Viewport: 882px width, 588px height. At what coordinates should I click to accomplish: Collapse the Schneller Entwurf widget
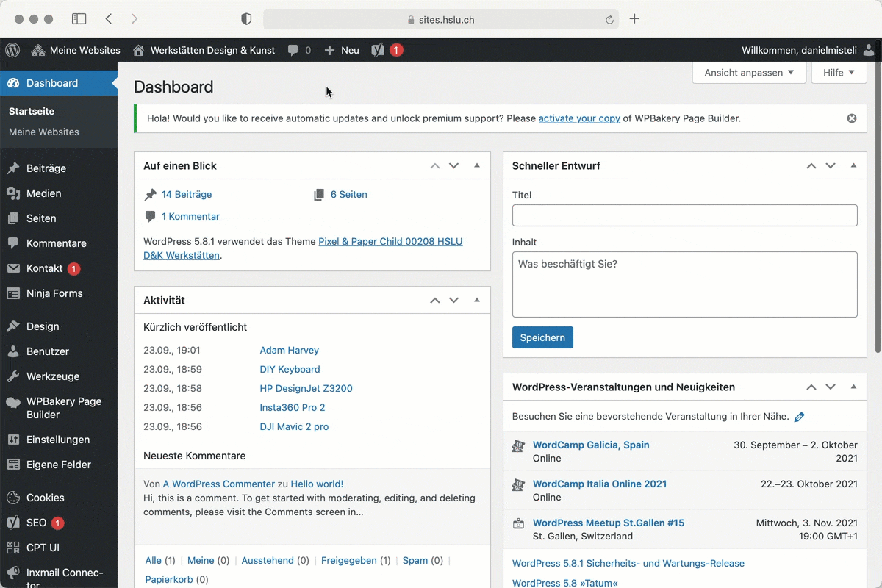coord(853,166)
